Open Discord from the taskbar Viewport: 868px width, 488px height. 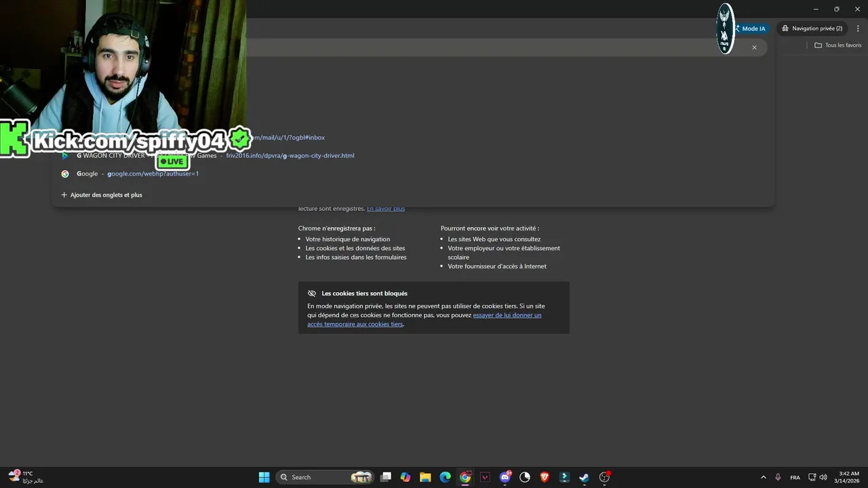pos(505,477)
